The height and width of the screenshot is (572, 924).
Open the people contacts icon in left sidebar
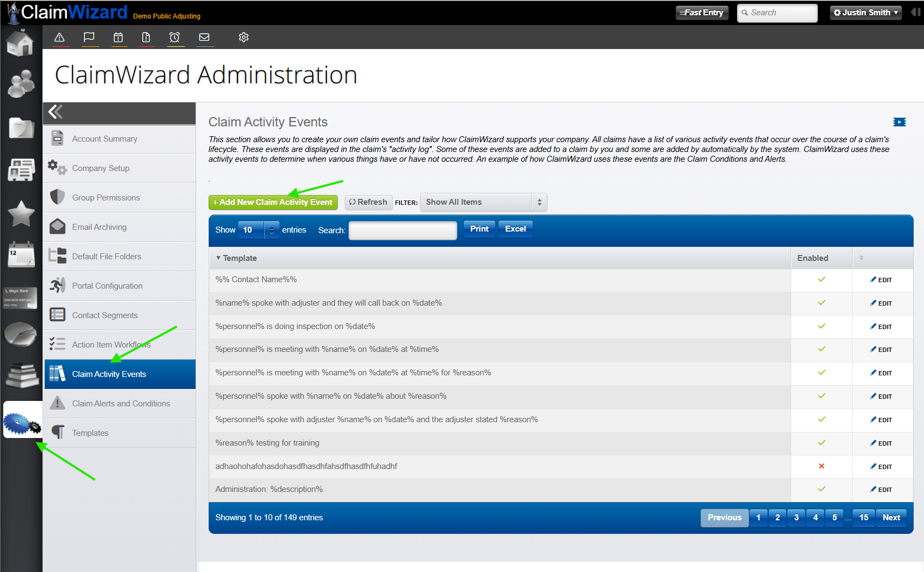pyautogui.click(x=21, y=84)
